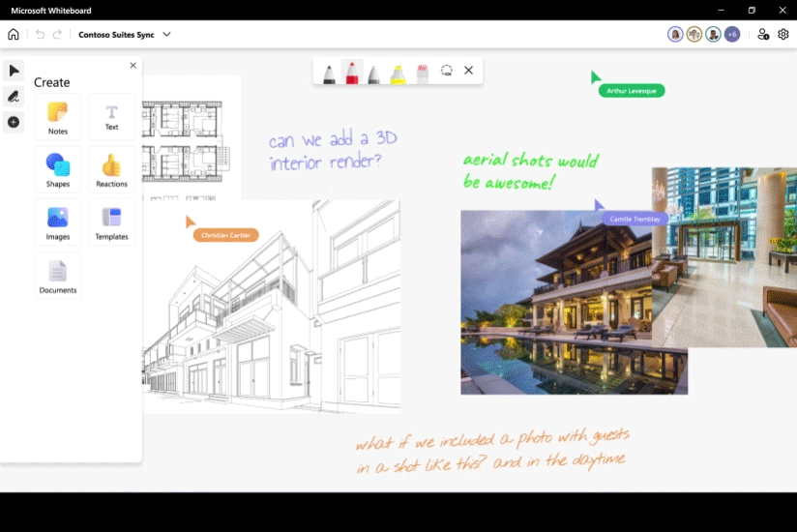Image resolution: width=797 pixels, height=532 pixels.
Task: Open the share and invite people icon
Action: (763, 34)
